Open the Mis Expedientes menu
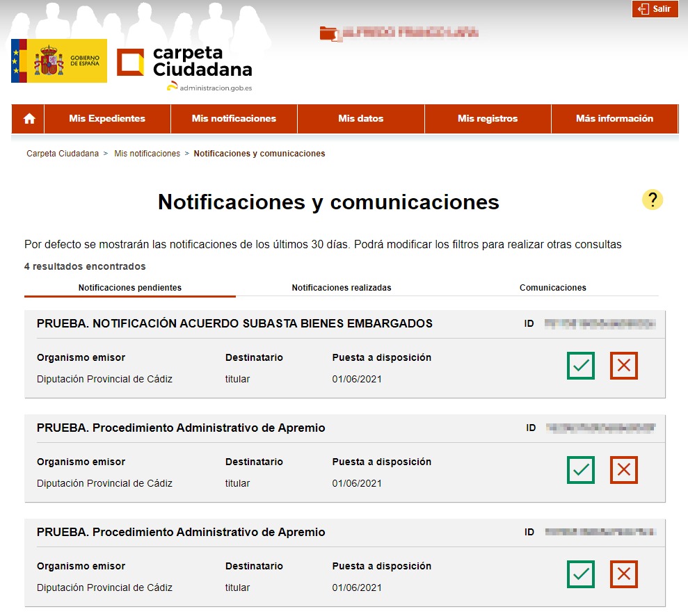The height and width of the screenshot is (616, 688). coord(107,119)
